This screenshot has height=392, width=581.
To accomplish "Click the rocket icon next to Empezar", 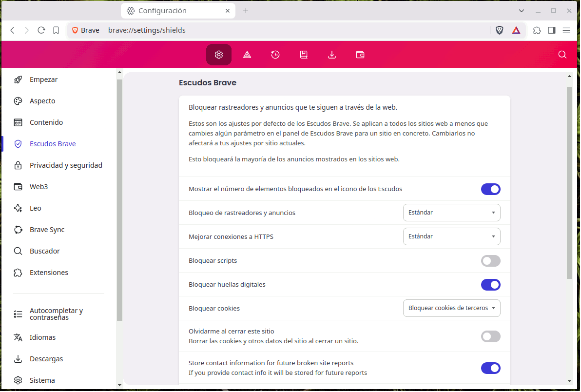I will pyautogui.click(x=18, y=79).
